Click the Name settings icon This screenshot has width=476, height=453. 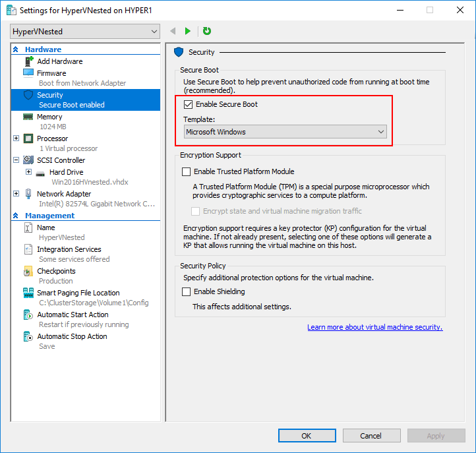coord(28,227)
